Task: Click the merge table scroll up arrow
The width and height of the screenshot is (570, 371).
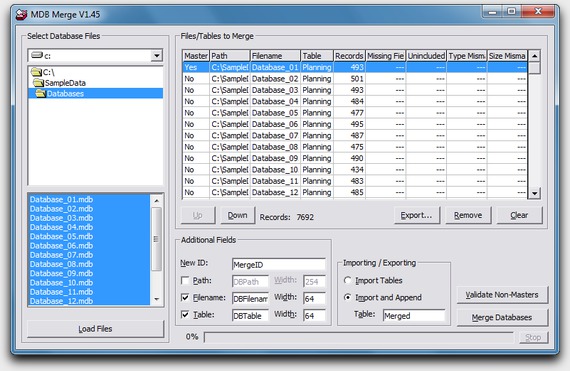Action: point(534,56)
